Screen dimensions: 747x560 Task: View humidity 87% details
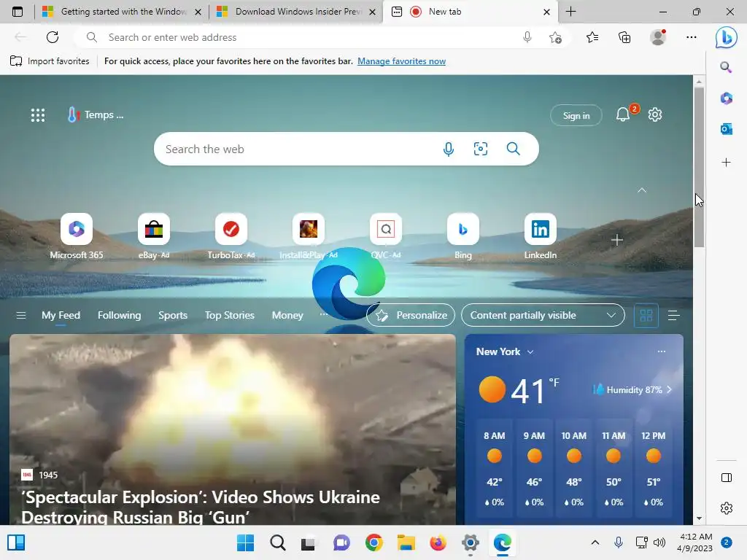pos(632,389)
